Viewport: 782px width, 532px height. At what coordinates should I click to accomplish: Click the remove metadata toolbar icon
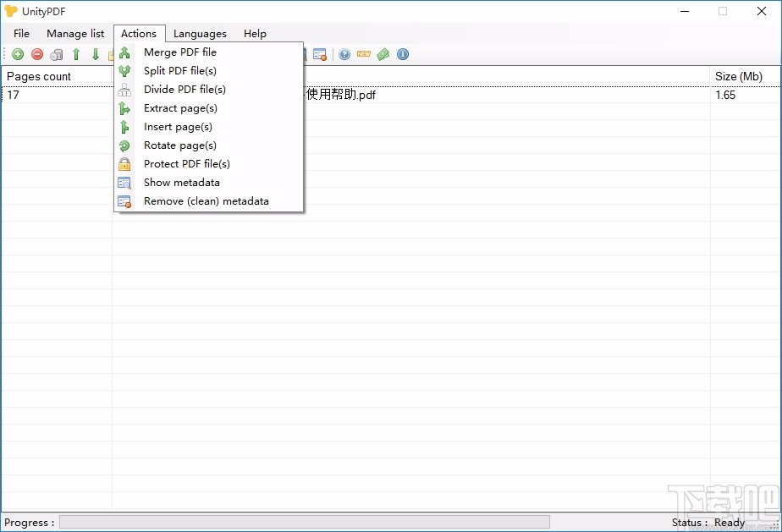319,53
